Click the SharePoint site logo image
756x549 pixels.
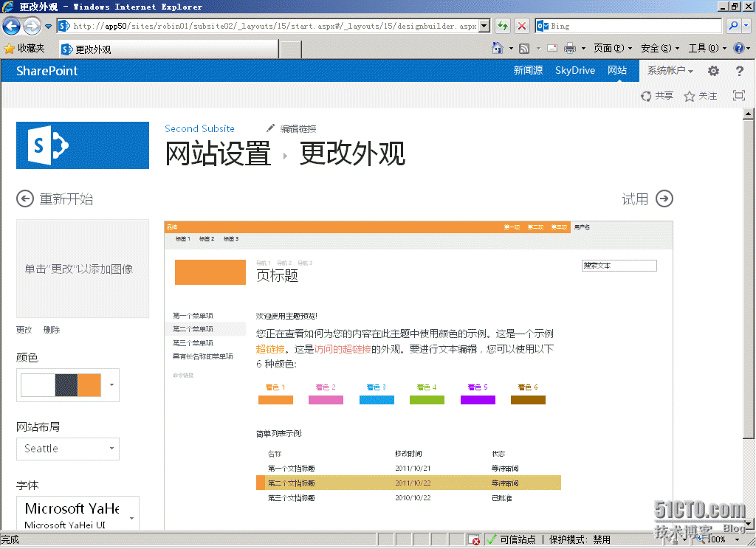coord(83,145)
